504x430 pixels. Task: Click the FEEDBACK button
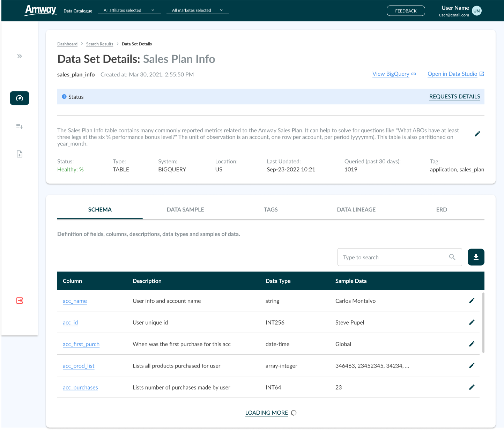[406, 11]
